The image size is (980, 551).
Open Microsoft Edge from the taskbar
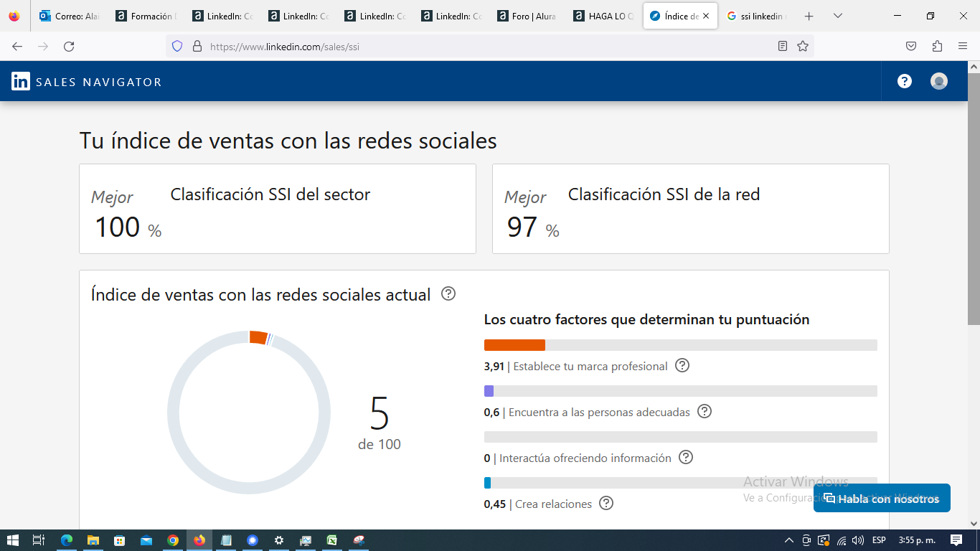pyautogui.click(x=67, y=540)
